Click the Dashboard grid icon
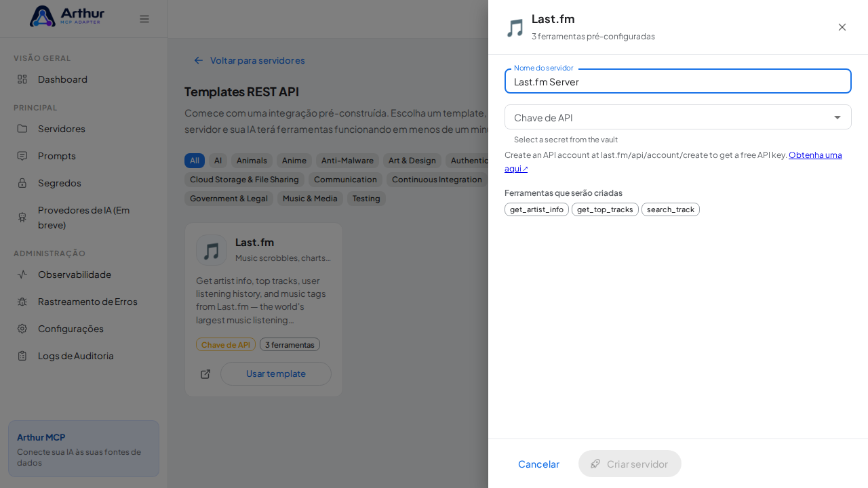Image resolution: width=868 pixels, height=488 pixels. pyautogui.click(x=22, y=79)
